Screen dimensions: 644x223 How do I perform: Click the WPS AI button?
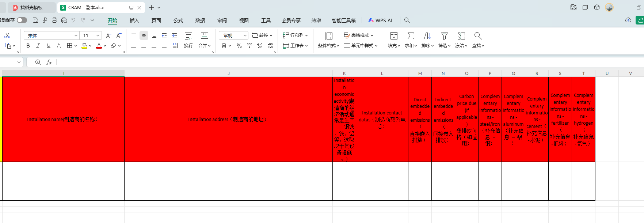(x=380, y=20)
